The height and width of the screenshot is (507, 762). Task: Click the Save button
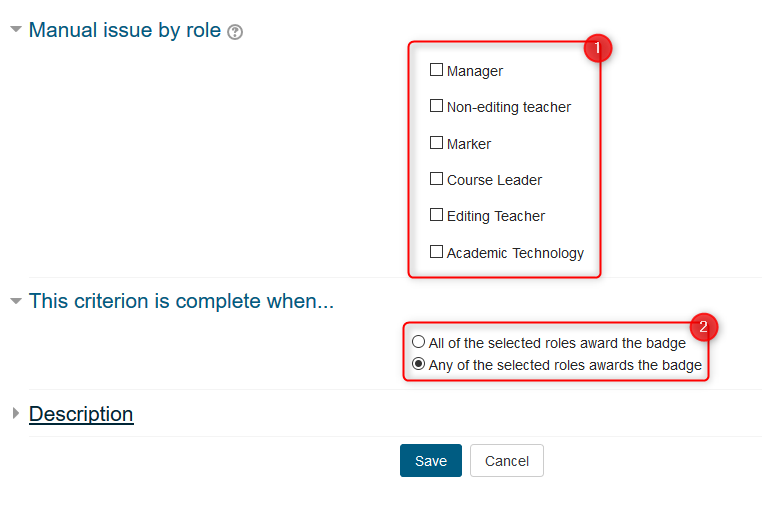point(431,461)
